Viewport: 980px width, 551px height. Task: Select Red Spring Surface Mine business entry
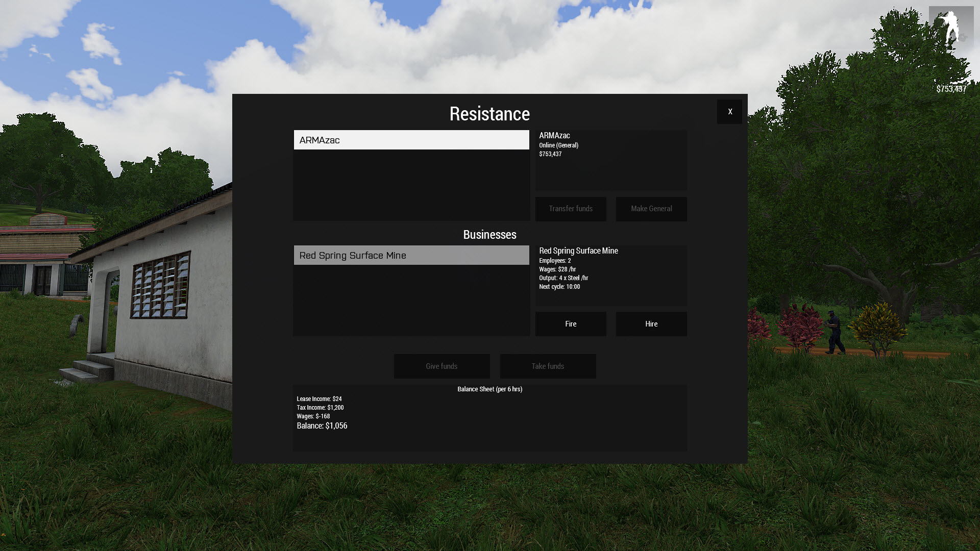[x=411, y=255]
